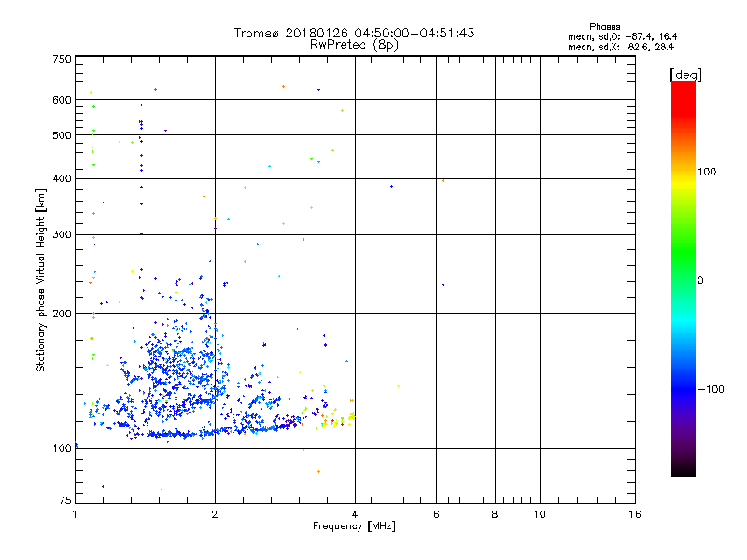Click the x-axis '1' frequency tick label
Screen dimensions: 747x560
[75, 514]
